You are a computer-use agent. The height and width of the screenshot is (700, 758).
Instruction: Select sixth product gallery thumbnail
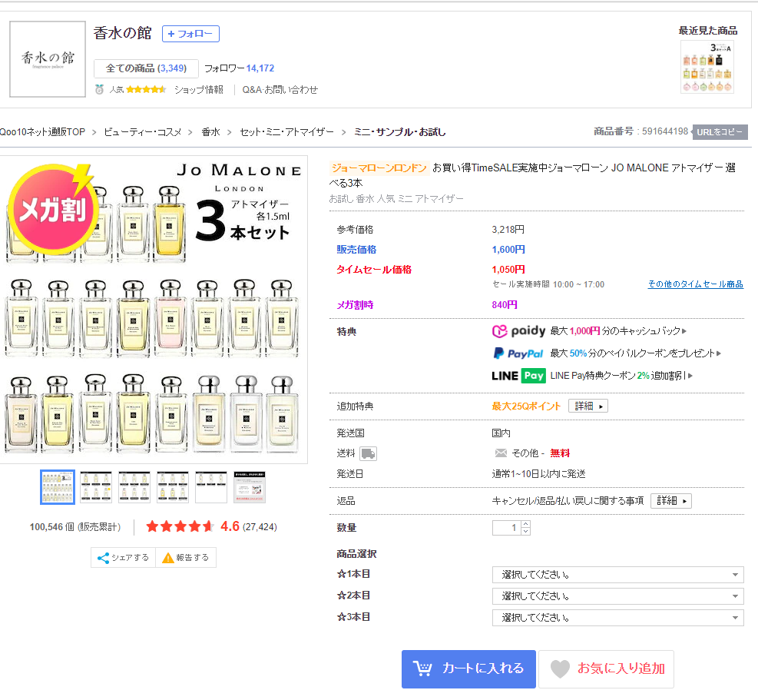[250, 487]
